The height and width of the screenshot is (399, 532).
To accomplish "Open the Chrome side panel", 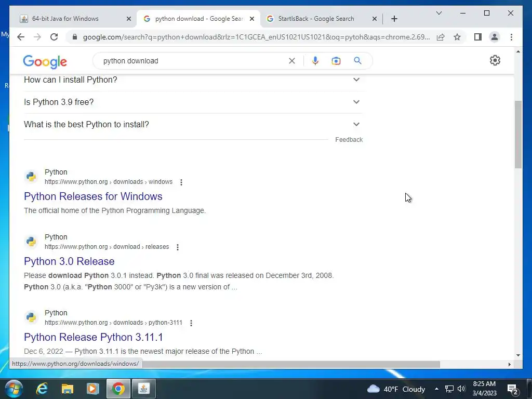I will (478, 37).
